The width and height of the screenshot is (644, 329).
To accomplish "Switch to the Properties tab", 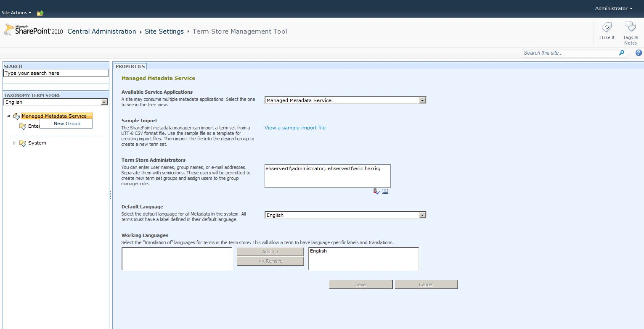I will point(130,66).
